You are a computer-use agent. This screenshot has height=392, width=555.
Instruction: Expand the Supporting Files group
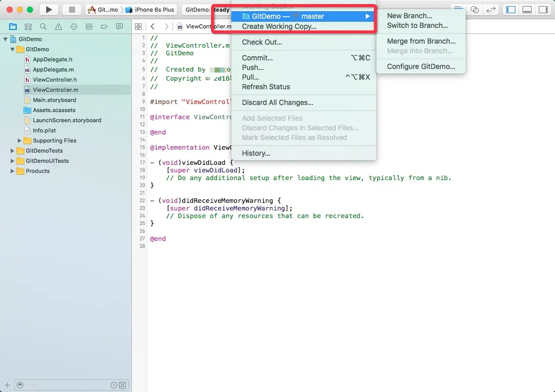click(19, 141)
